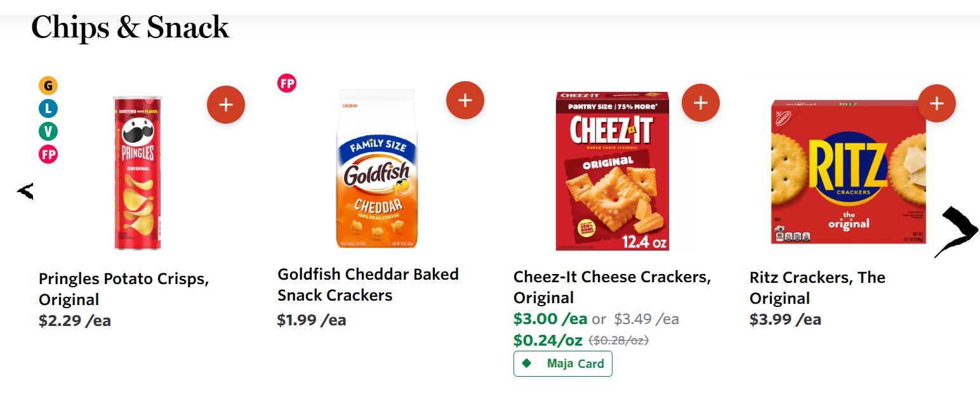Add Ritz Crackers to cart
This screenshot has height=404, width=980.
pos(937,103)
